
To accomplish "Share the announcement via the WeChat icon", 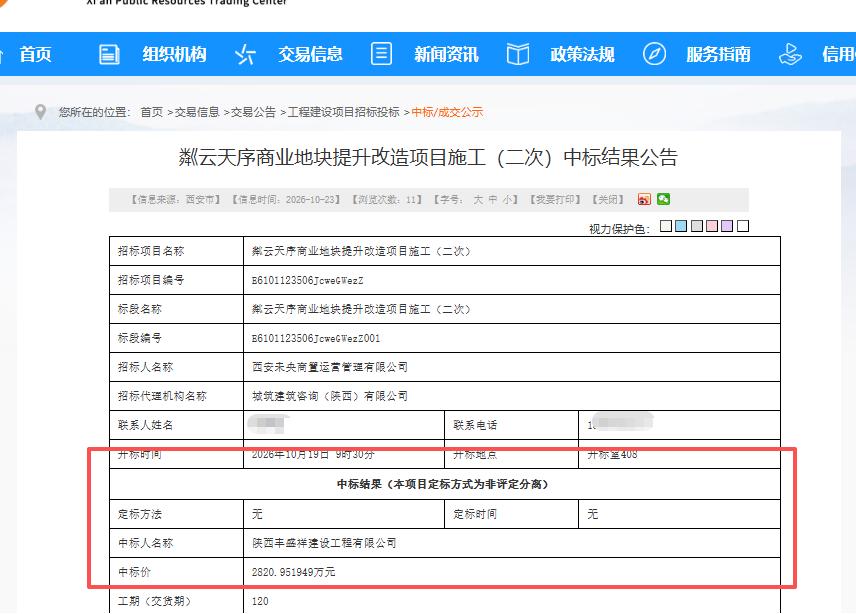I will tap(663, 199).
